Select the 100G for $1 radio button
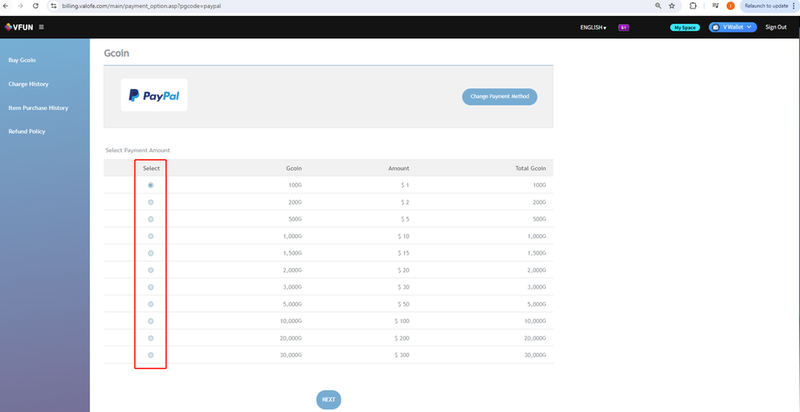This screenshot has width=800, height=412. pyautogui.click(x=151, y=185)
